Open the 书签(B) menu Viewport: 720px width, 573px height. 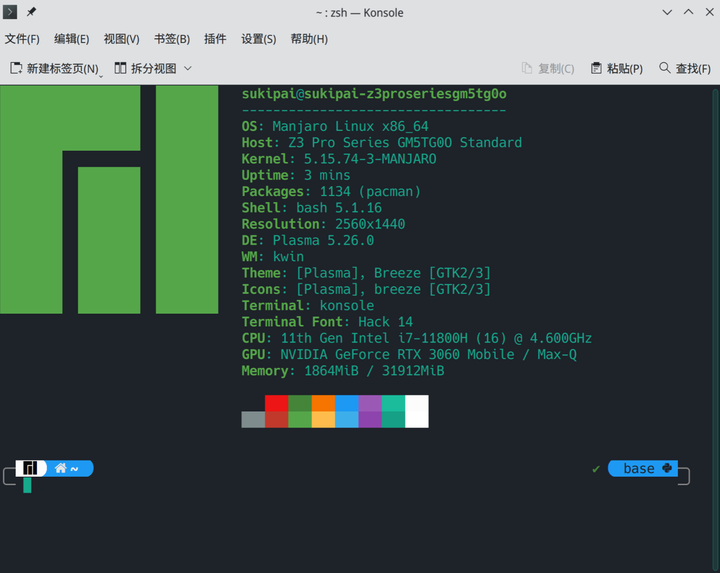click(x=172, y=39)
